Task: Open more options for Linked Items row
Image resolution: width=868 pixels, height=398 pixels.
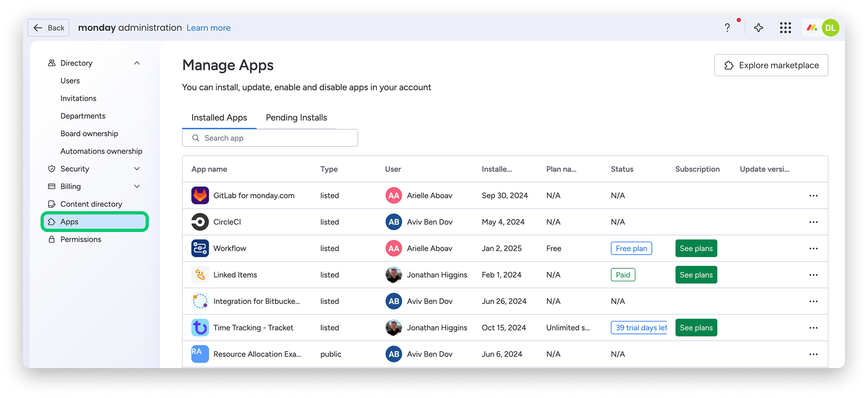Action: (814, 275)
